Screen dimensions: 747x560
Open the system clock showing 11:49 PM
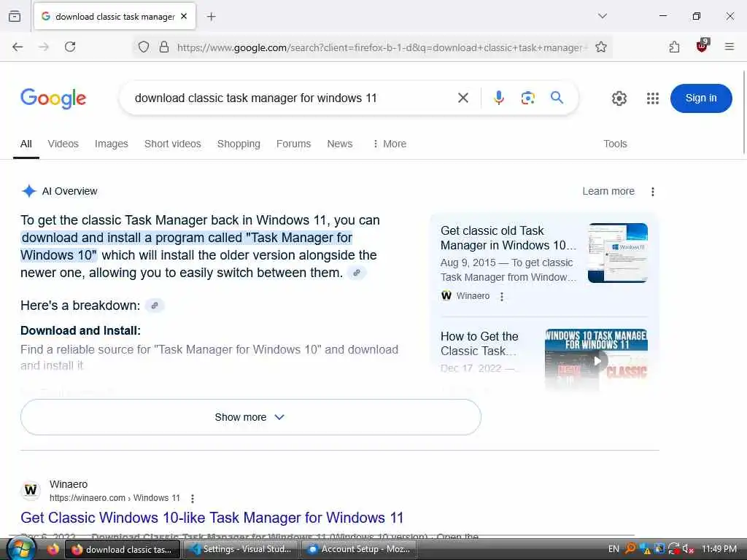[719, 549]
